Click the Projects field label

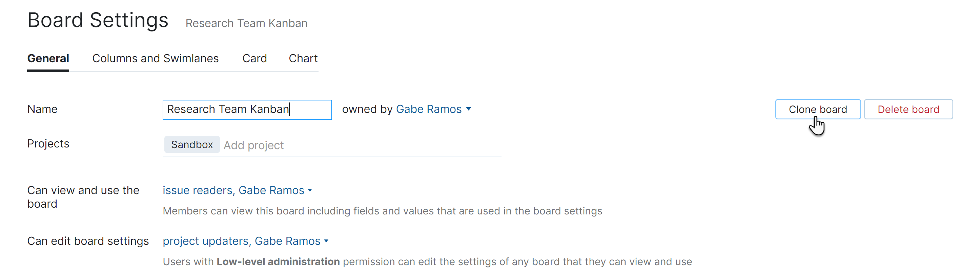coord(48,144)
